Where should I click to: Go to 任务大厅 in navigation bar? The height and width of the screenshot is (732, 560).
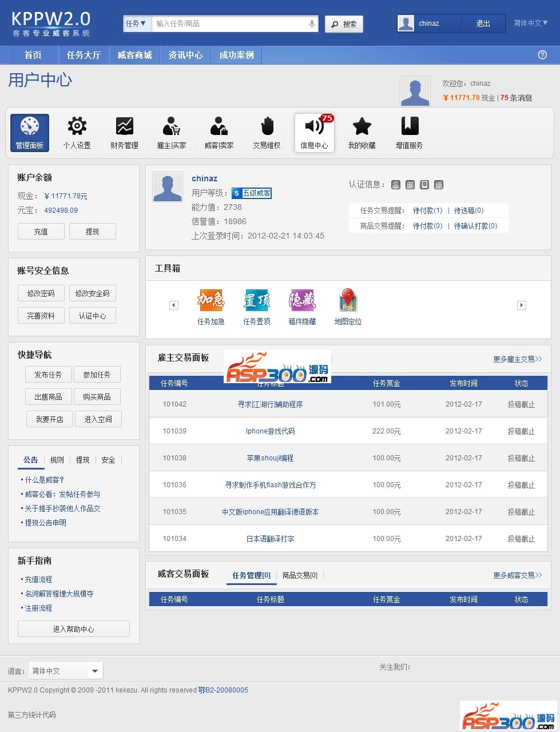point(84,55)
